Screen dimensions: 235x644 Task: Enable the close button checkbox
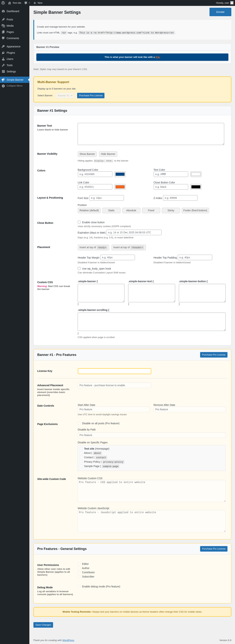pos(79,222)
